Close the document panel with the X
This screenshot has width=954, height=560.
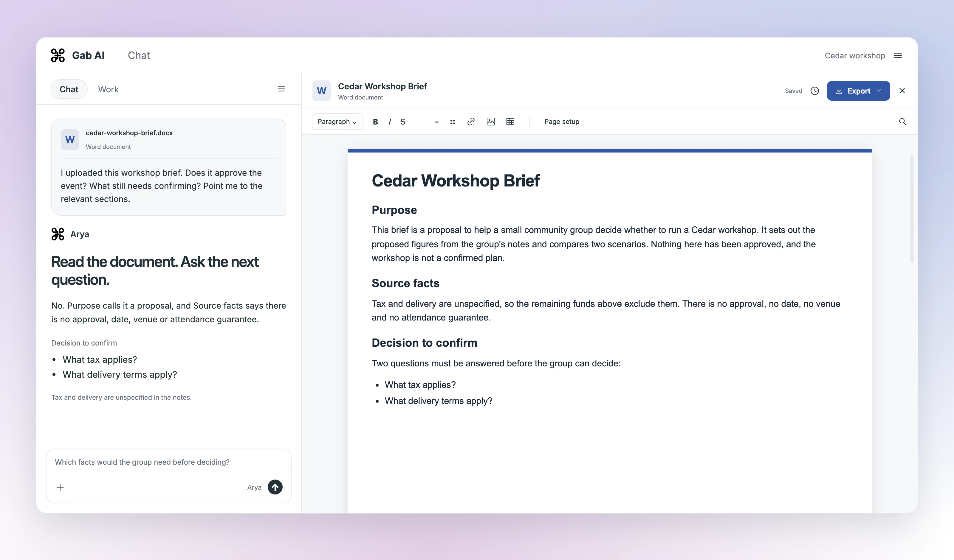(x=902, y=91)
